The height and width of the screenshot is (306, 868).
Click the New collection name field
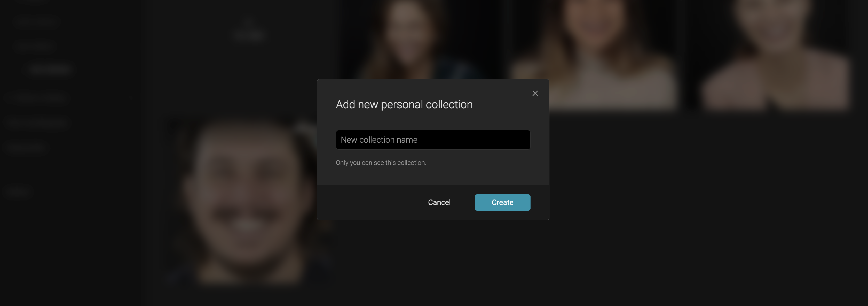pyautogui.click(x=433, y=140)
